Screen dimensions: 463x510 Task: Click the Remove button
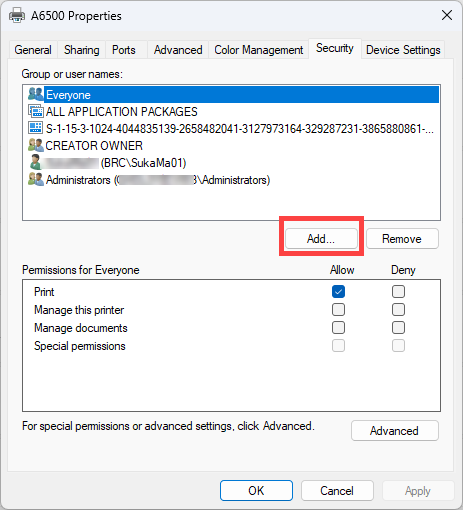click(402, 239)
